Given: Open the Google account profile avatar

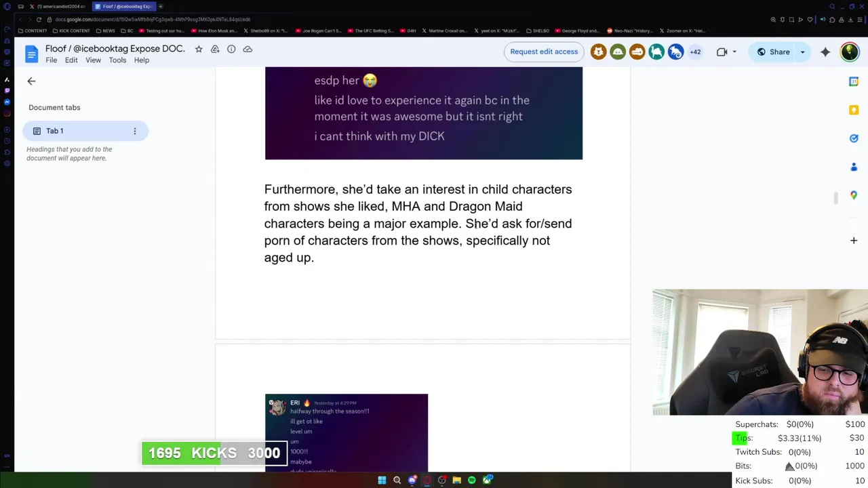Looking at the screenshot, I should pyautogui.click(x=850, y=52).
